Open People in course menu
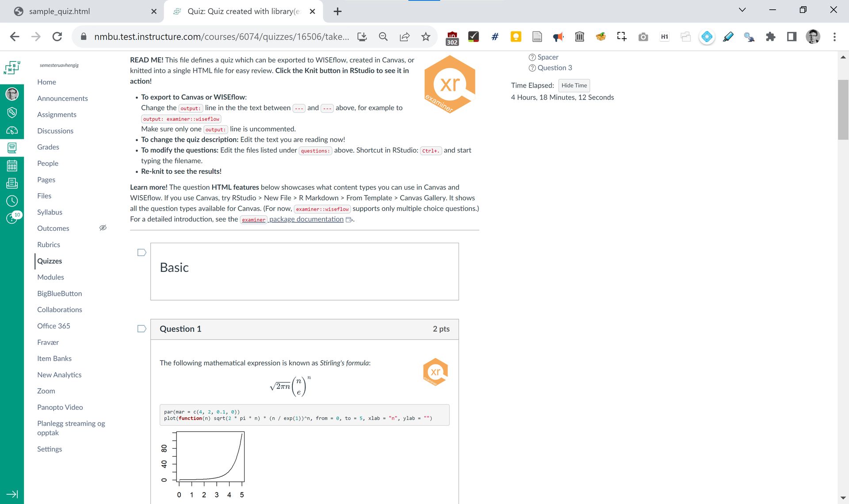Image resolution: width=849 pixels, height=504 pixels. pos(48,163)
